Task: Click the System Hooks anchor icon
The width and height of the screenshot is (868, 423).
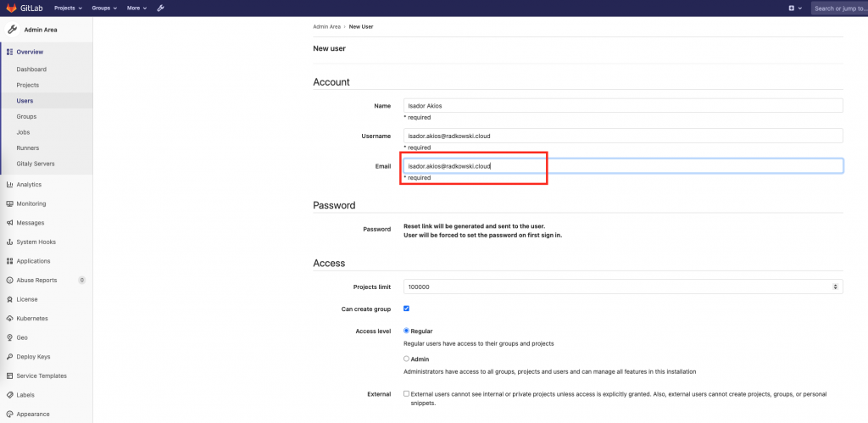Action: pos(9,242)
